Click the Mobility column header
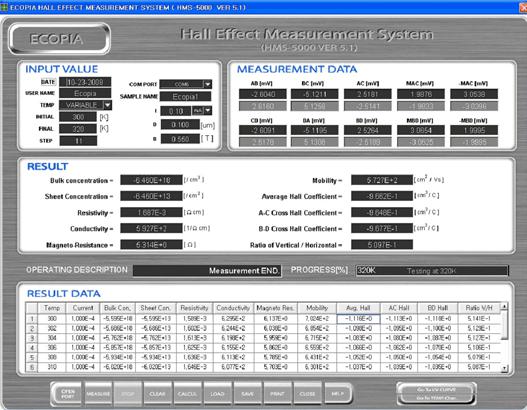 click(317, 308)
